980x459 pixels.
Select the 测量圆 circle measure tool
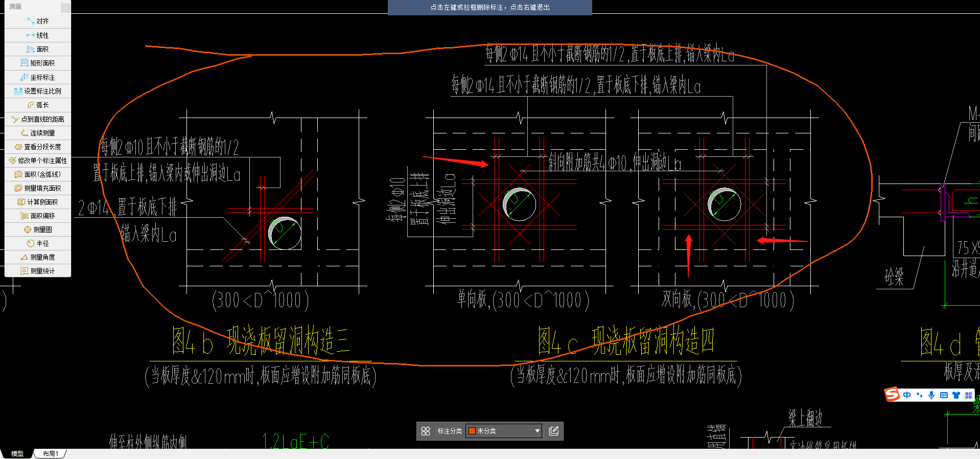(x=38, y=229)
